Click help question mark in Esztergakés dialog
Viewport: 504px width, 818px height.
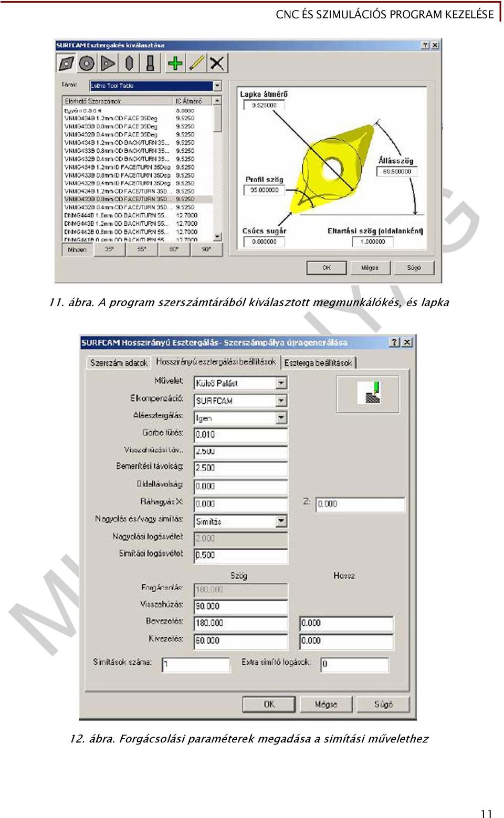(425, 45)
